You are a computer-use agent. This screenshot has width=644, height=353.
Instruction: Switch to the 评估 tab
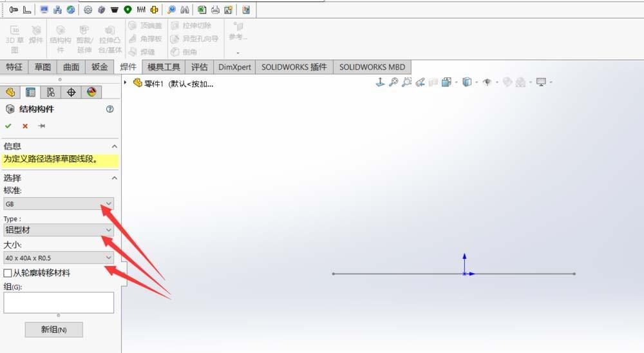pos(199,67)
